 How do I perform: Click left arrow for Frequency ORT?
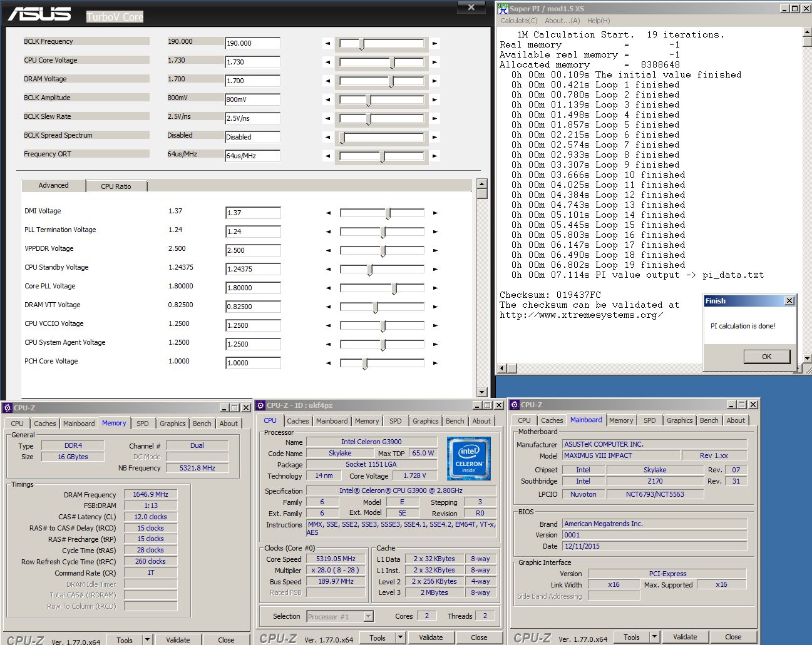click(327, 156)
